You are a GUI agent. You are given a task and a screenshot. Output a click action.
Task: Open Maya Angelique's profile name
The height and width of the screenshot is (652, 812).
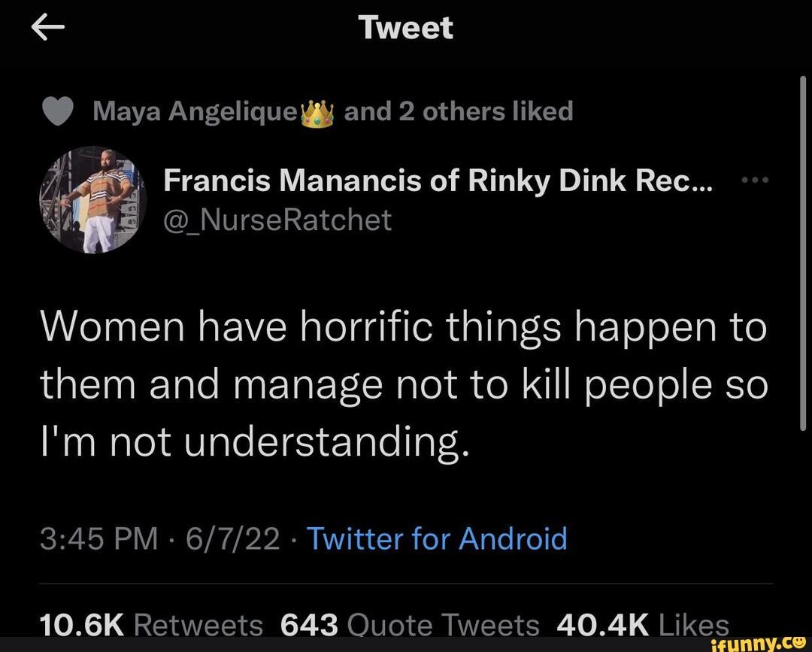(195, 111)
